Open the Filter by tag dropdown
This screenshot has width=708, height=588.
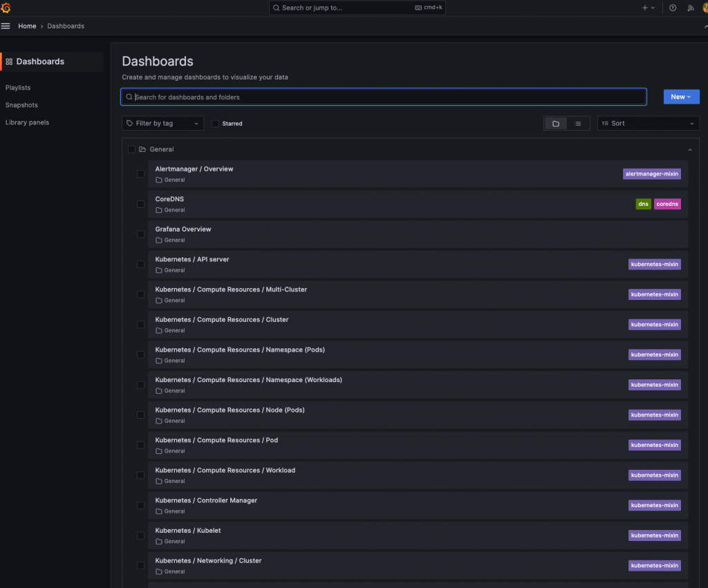tap(162, 124)
